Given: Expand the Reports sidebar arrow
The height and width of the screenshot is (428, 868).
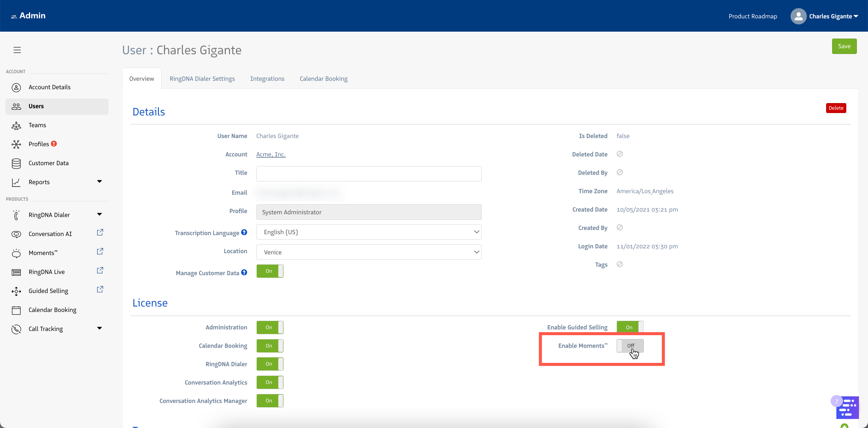Looking at the screenshot, I should pos(99,182).
